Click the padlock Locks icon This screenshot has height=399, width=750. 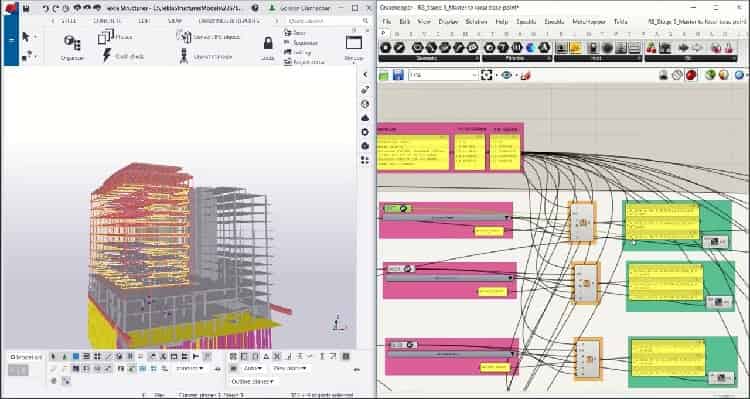click(x=268, y=43)
